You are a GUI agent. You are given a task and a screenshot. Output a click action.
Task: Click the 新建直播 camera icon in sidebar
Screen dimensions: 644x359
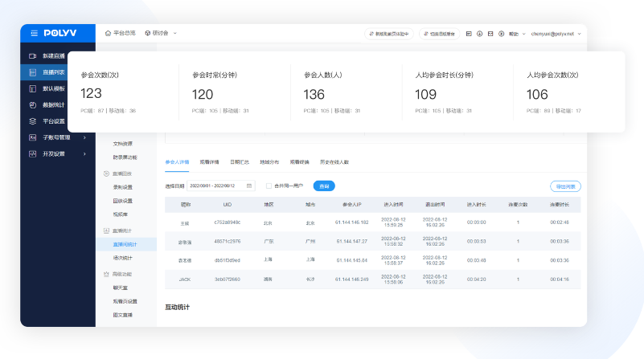[x=33, y=55]
